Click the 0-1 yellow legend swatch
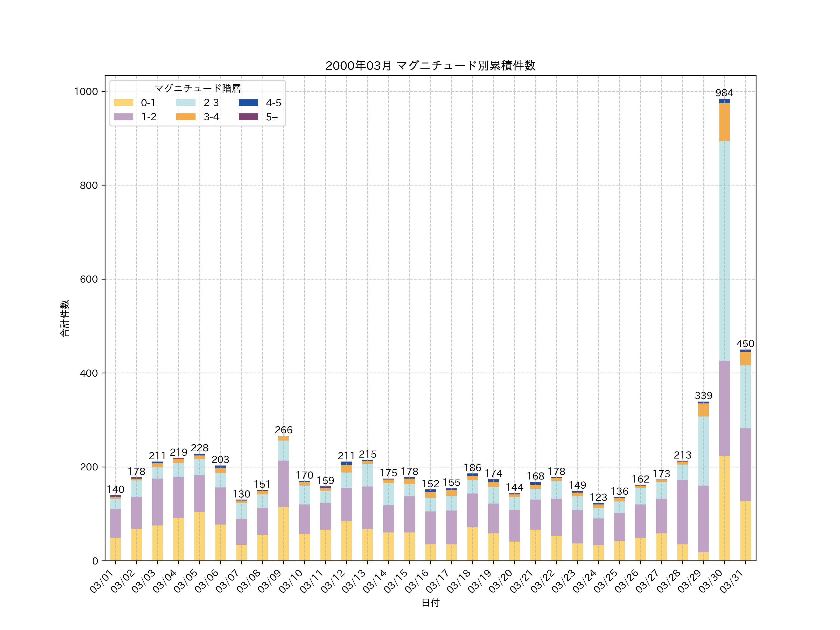 [123, 102]
